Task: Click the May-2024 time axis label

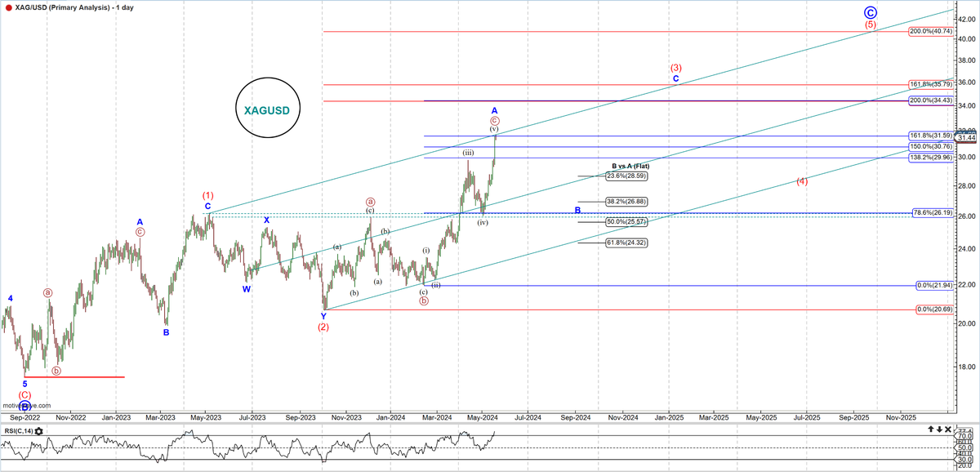Action: point(482,416)
